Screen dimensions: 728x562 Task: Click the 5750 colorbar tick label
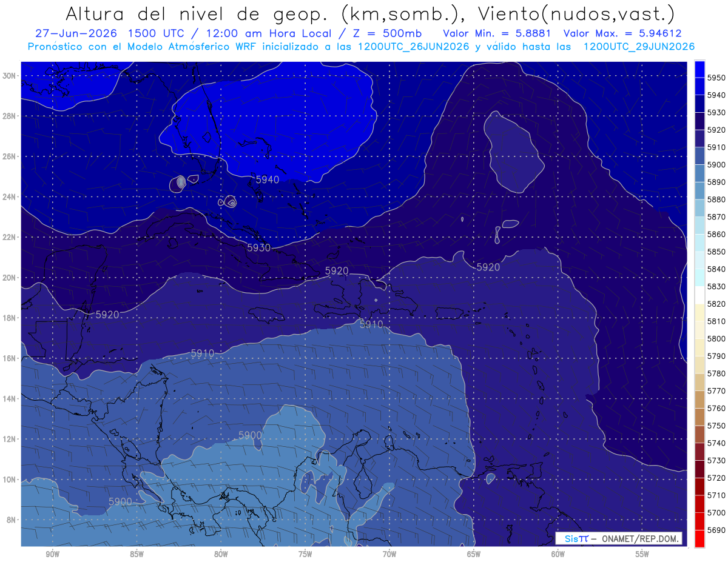716,426
